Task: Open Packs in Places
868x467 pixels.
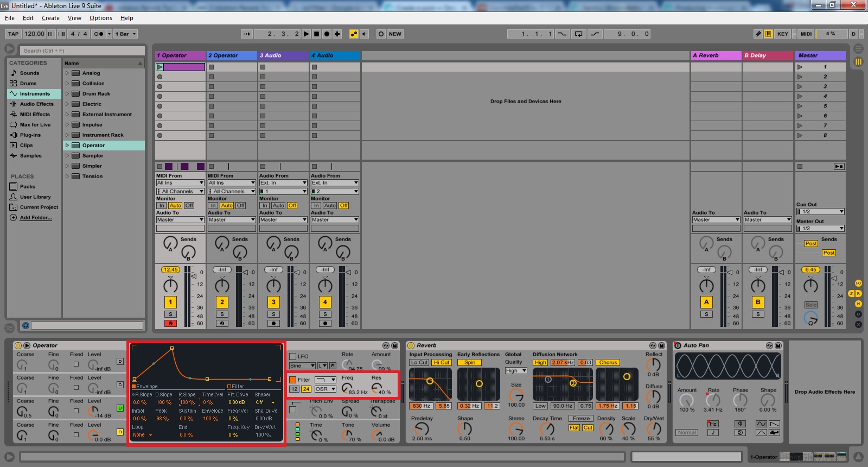Action: point(28,187)
